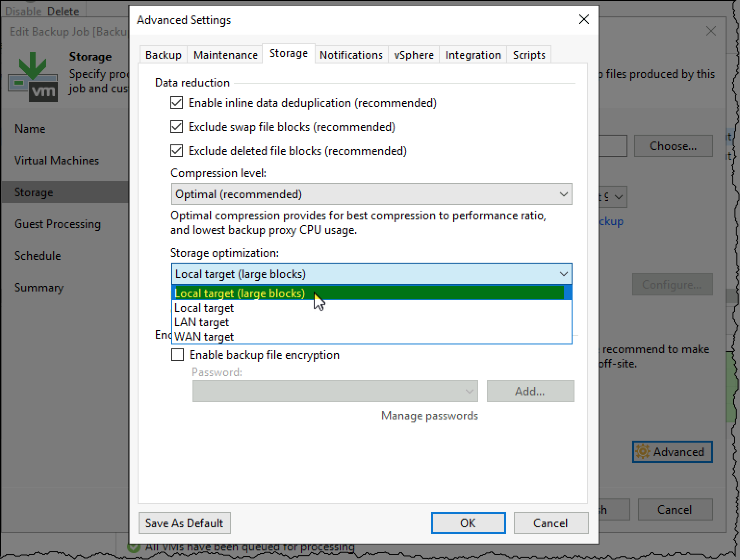Screen dimensions: 740x560
Task: Confirm with OK in Advanced Settings
Action: [x=468, y=523]
